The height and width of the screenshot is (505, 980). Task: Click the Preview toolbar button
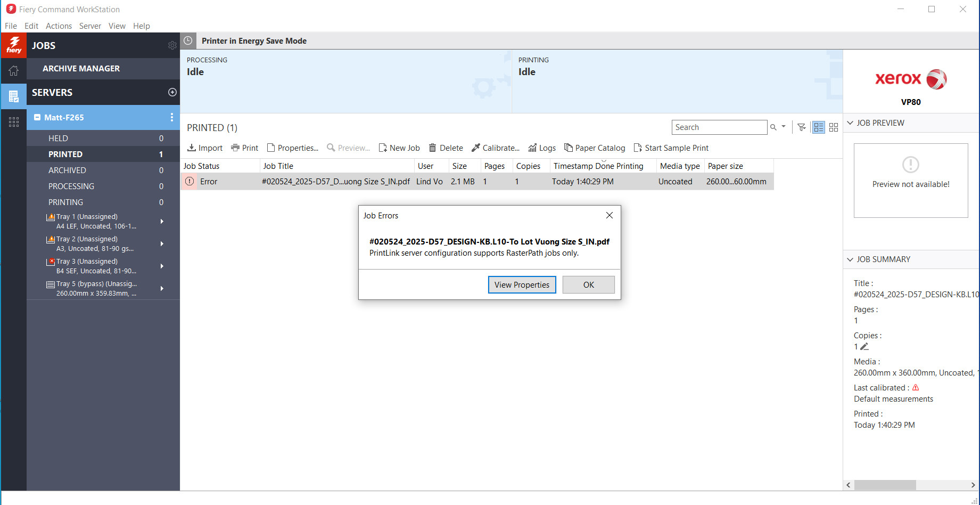click(348, 148)
